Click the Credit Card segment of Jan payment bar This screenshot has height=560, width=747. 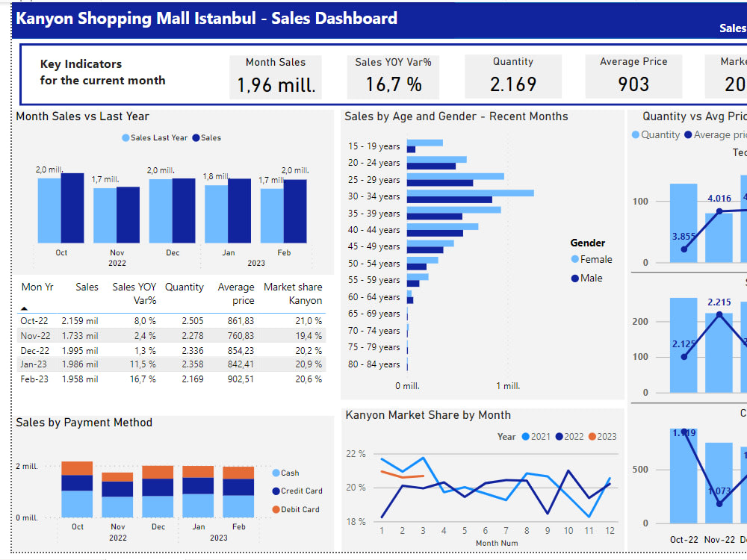198,486
